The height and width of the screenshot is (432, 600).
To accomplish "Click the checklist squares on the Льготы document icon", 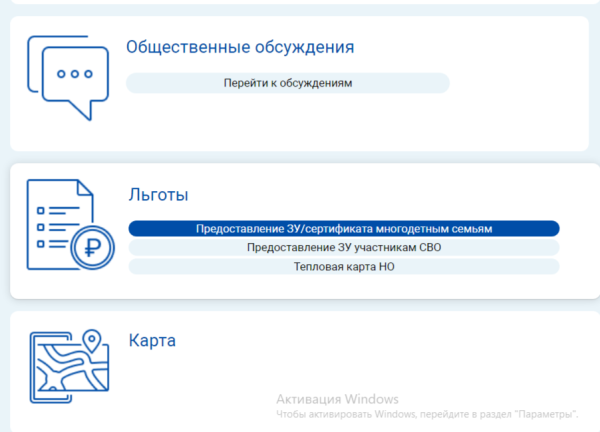I will tap(40, 228).
